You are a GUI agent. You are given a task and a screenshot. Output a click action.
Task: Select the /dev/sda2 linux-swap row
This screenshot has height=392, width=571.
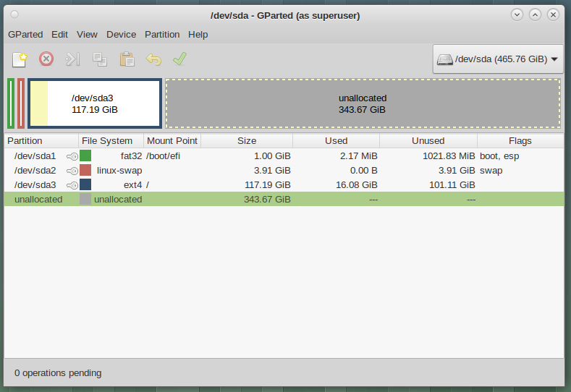[217, 170]
